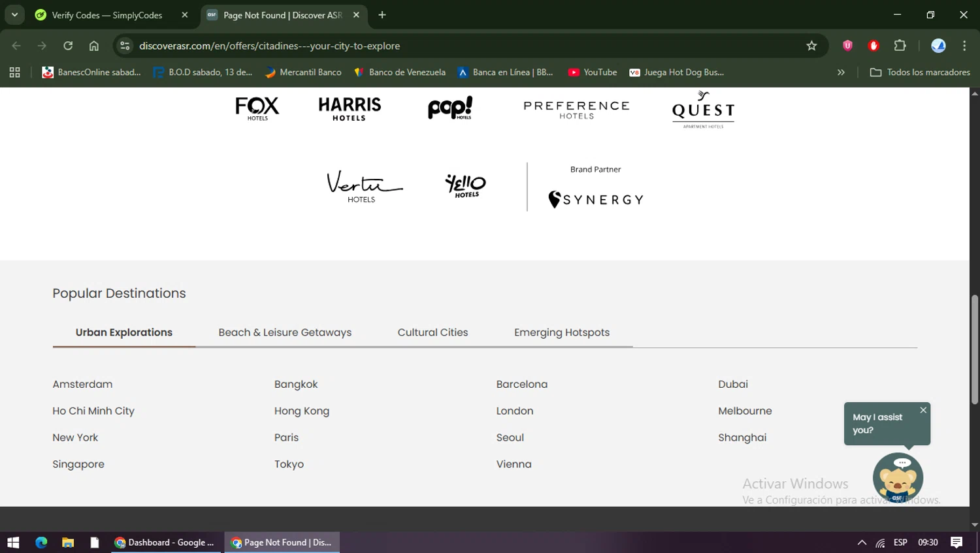Open File Explorer from the taskbar
This screenshot has height=553, width=980.
pyautogui.click(x=68, y=543)
